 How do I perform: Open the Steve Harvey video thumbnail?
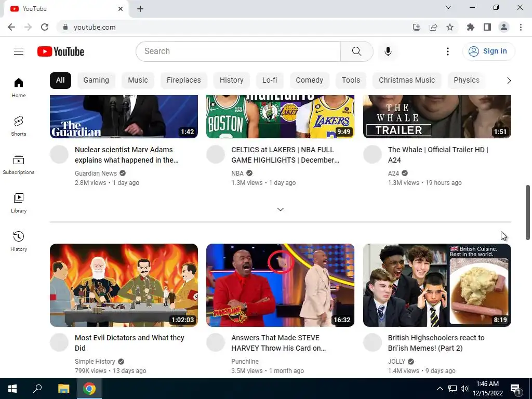(x=280, y=285)
